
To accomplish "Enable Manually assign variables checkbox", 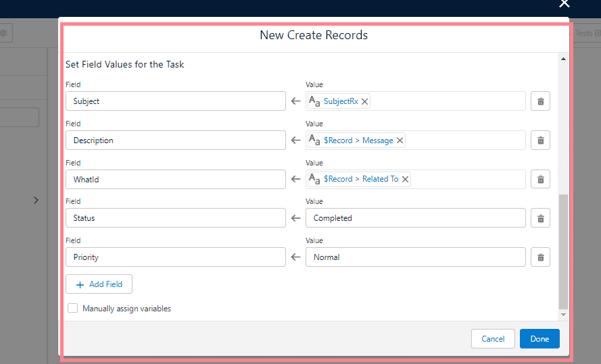I will point(72,309).
